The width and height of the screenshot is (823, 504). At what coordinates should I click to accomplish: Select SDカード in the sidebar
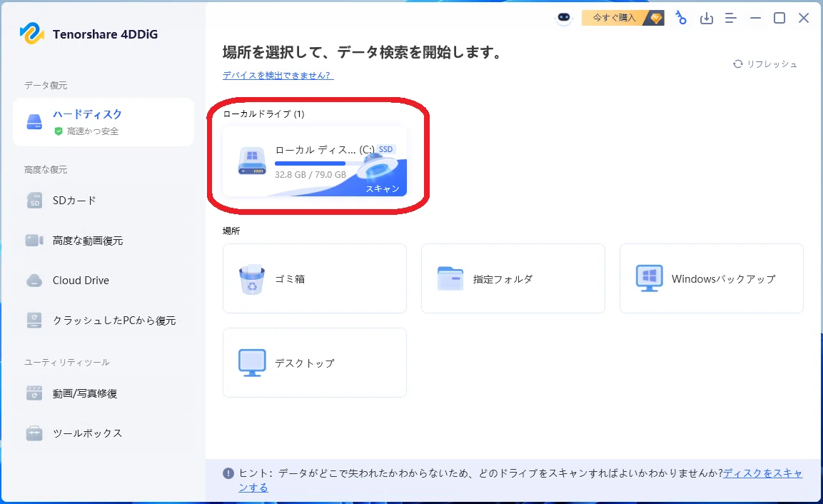(103, 201)
